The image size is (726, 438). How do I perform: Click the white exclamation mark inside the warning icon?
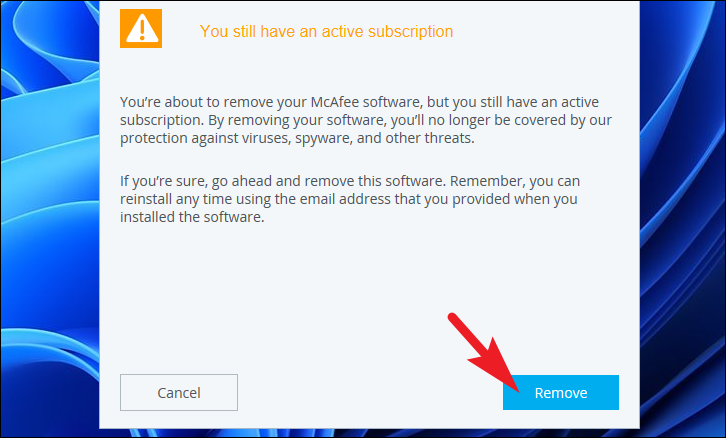tap(142, 29)
